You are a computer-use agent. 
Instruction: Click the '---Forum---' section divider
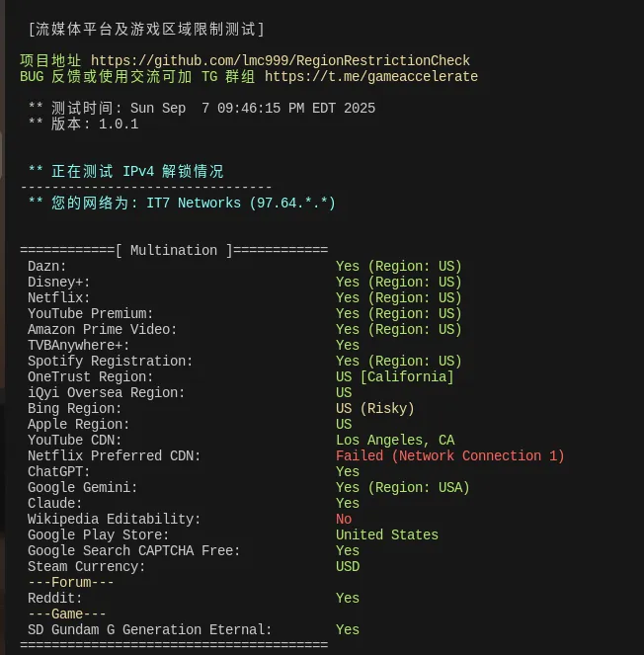pos(71,583)
